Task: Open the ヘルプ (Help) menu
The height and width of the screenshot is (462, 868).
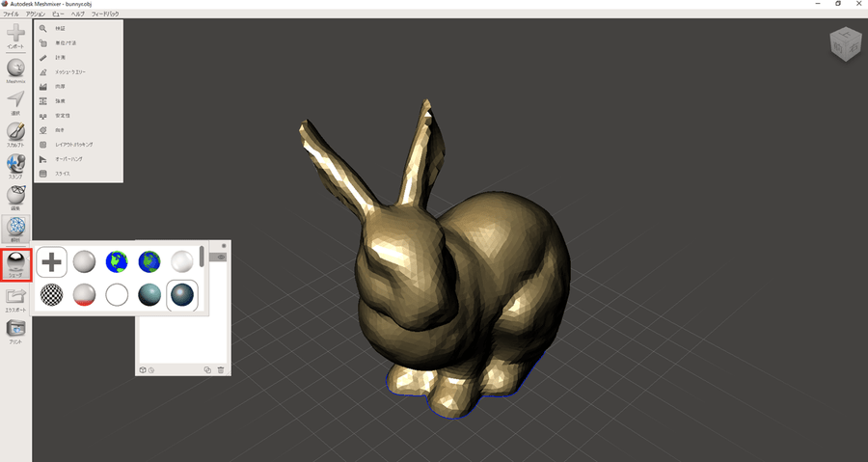Action: (77, 14)
